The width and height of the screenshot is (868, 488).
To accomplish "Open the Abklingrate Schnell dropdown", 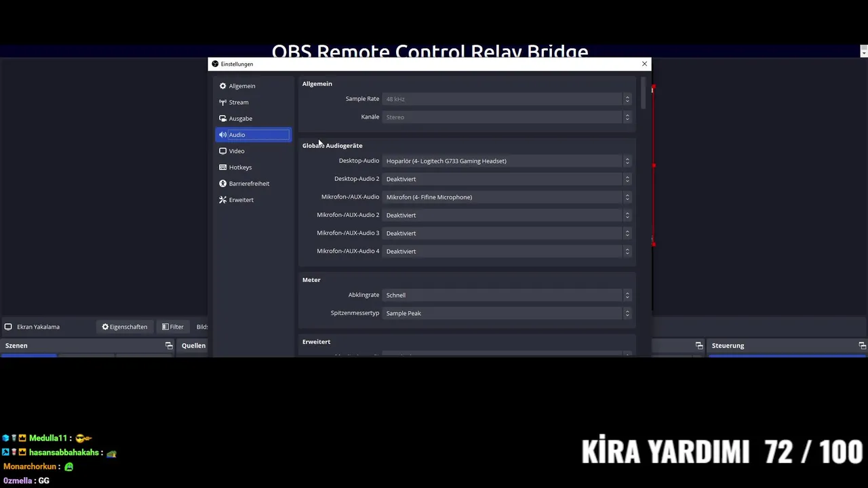I will tap(507, 296).
